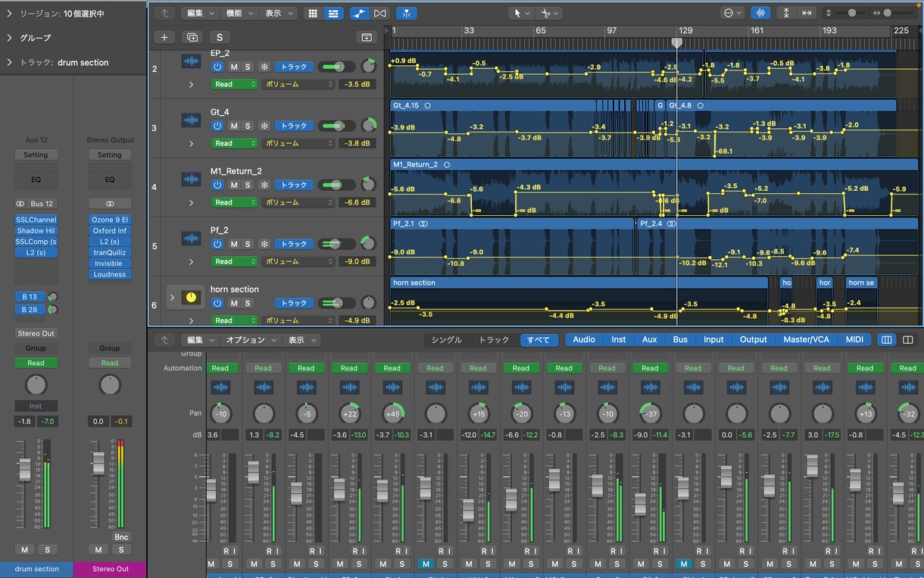Freeze the EP_2 track with snowflake button

click(264, 67)
